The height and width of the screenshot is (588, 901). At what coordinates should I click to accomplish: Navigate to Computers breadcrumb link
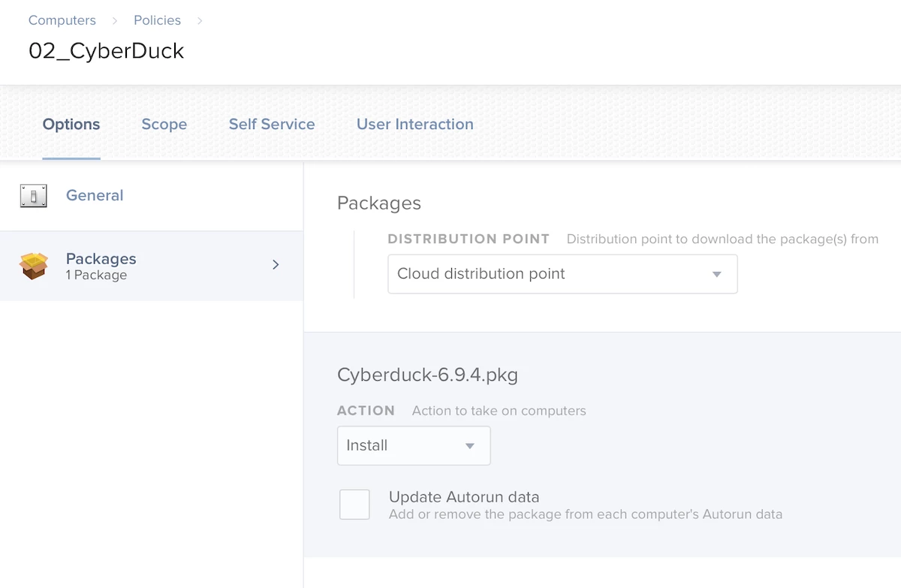pyautogui.click(x=62, y=20)
